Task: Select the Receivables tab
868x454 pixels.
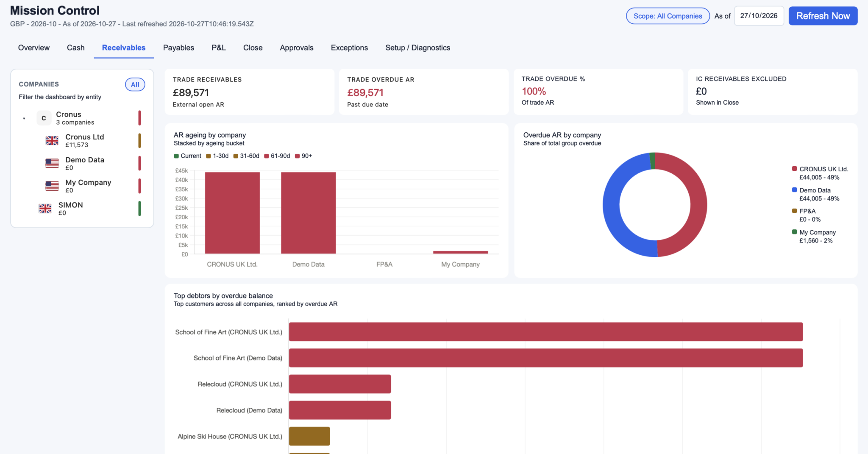Action: tap(124, 48)
